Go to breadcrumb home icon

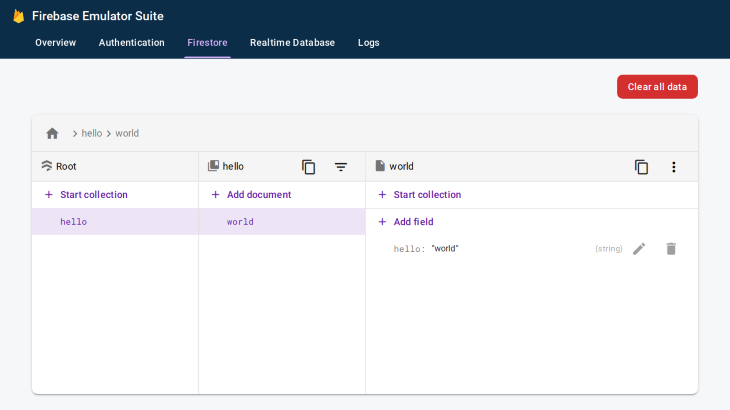tap(52, 134)
